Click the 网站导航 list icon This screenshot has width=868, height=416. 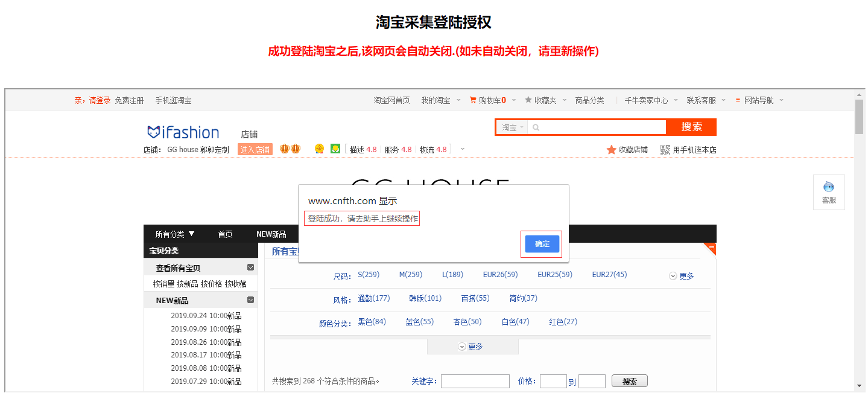tap(738, 100)
